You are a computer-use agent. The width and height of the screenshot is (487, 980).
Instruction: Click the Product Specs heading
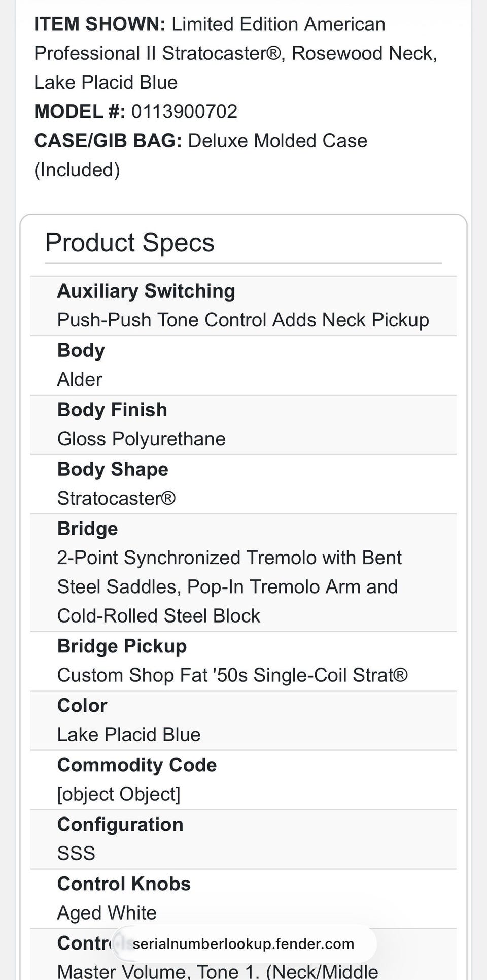(130, 242)
